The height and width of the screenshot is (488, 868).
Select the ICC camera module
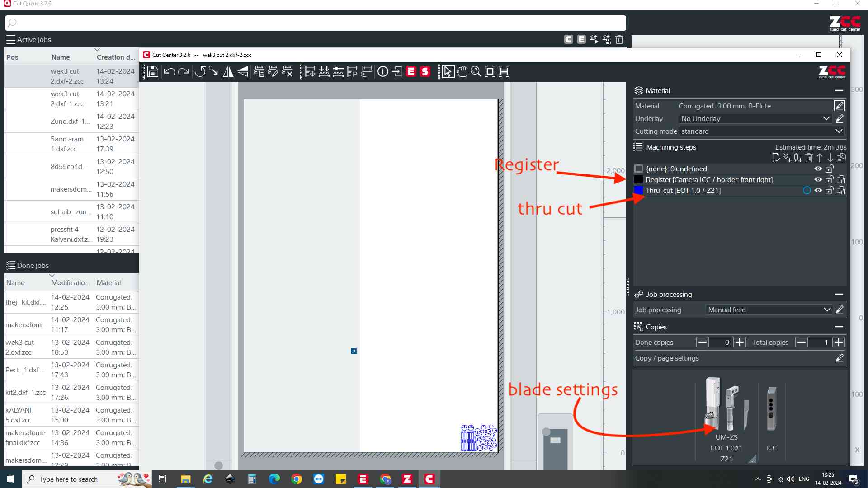pyautogui.click(x=772, y=418)
